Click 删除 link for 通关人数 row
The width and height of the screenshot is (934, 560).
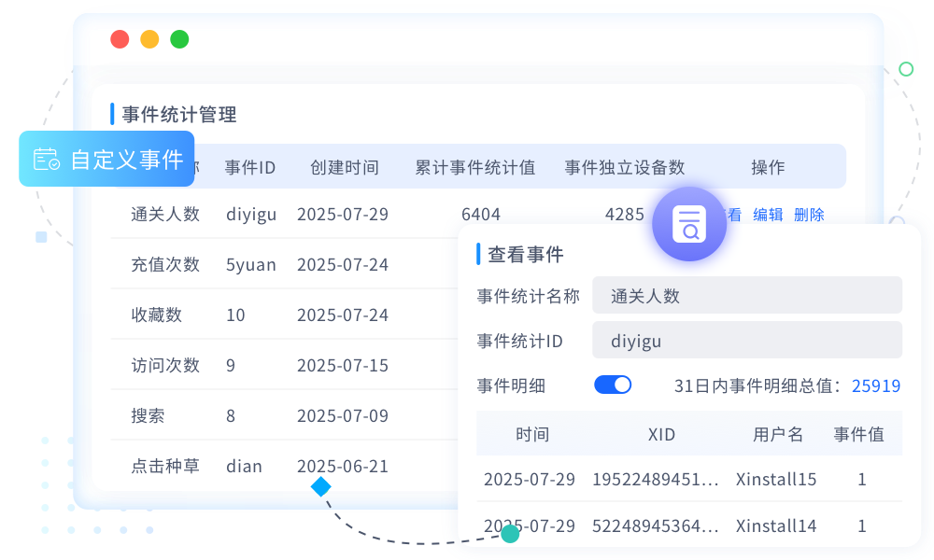(x=809, y=215)
